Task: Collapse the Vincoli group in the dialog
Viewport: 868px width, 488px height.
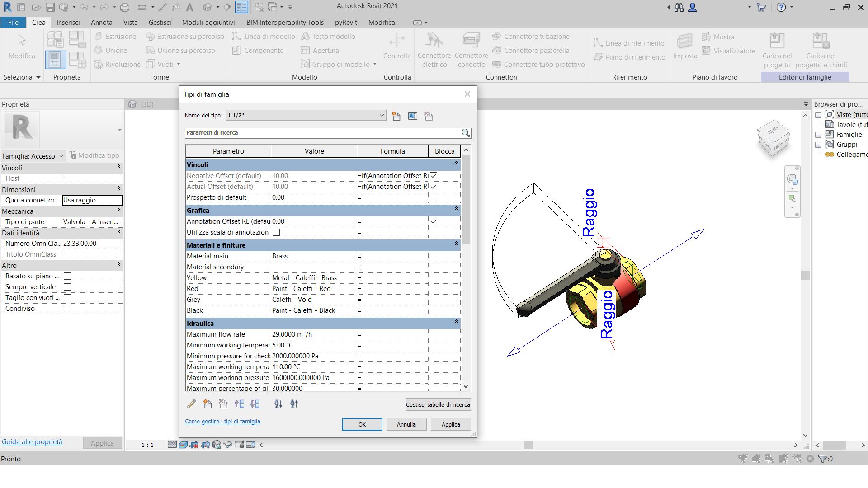Action: tap(456, 163)
